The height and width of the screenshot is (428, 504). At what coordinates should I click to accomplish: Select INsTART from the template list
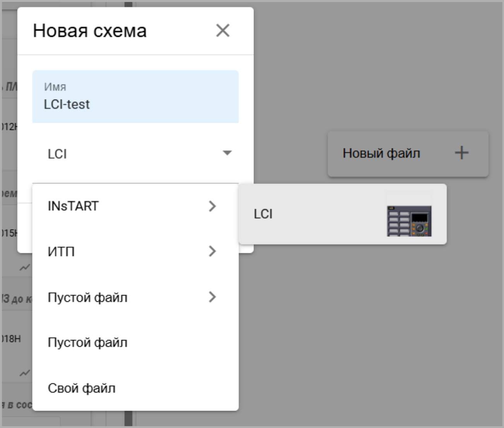[x=74, y=206]
